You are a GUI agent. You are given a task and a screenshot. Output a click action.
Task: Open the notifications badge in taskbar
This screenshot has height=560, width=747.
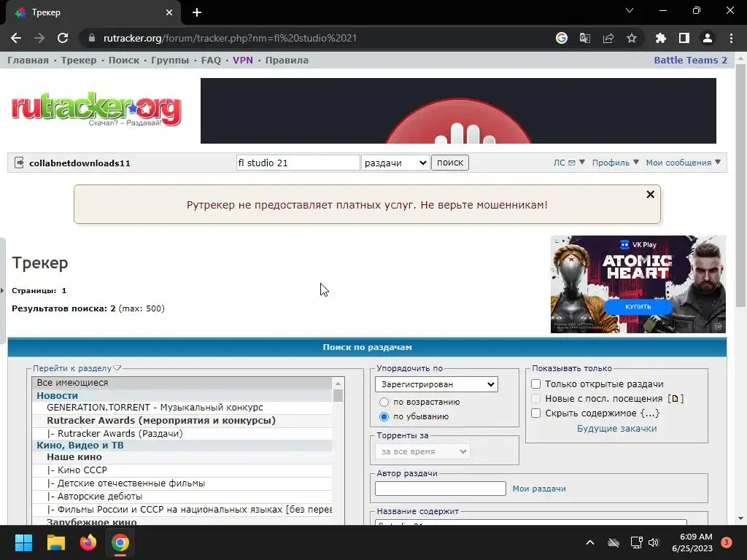[x=727, y=542]
